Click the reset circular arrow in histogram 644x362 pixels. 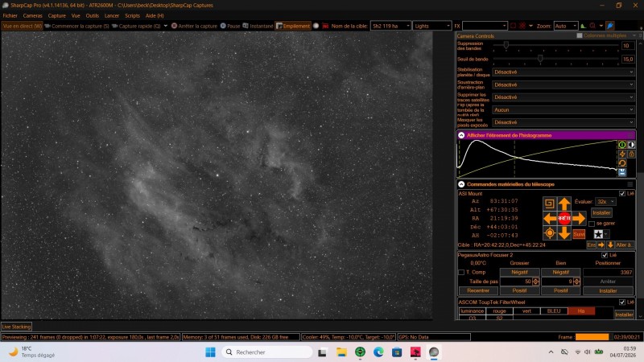click(x=622, y=163)
